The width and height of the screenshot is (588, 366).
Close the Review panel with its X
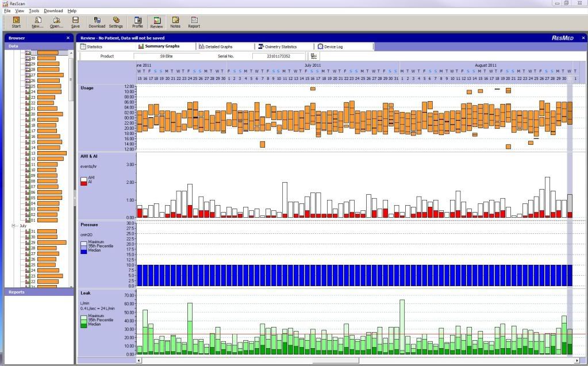pos(583,38)
